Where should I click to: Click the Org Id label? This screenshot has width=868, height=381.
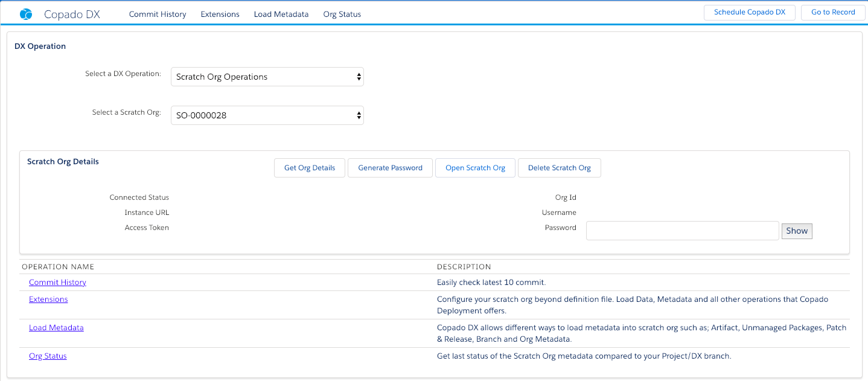(566, 197)
